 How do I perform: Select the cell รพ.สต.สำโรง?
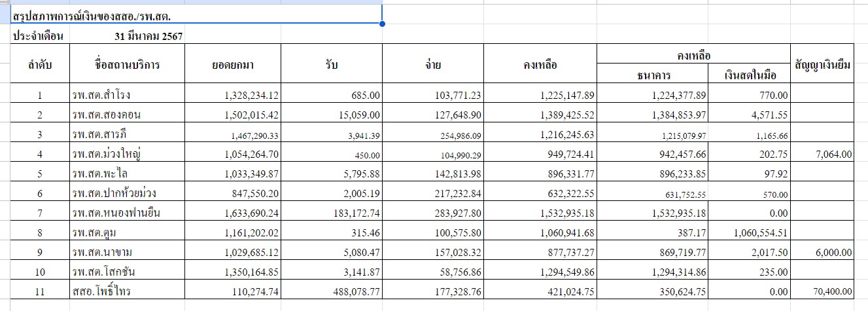(127, 95)
